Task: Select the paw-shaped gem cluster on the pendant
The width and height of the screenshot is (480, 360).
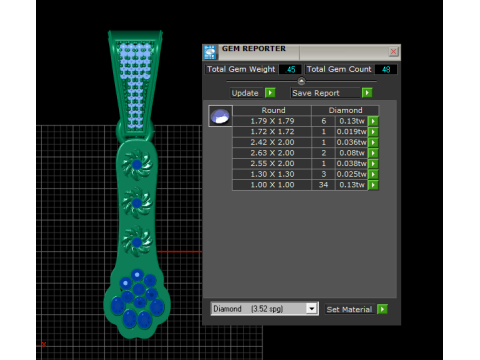Action: tap(137, 300)
